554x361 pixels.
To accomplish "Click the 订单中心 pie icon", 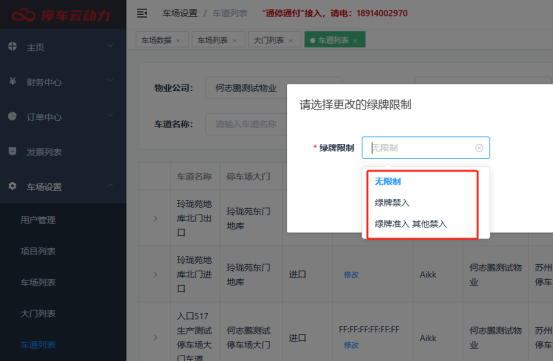I will coord(12,117).
